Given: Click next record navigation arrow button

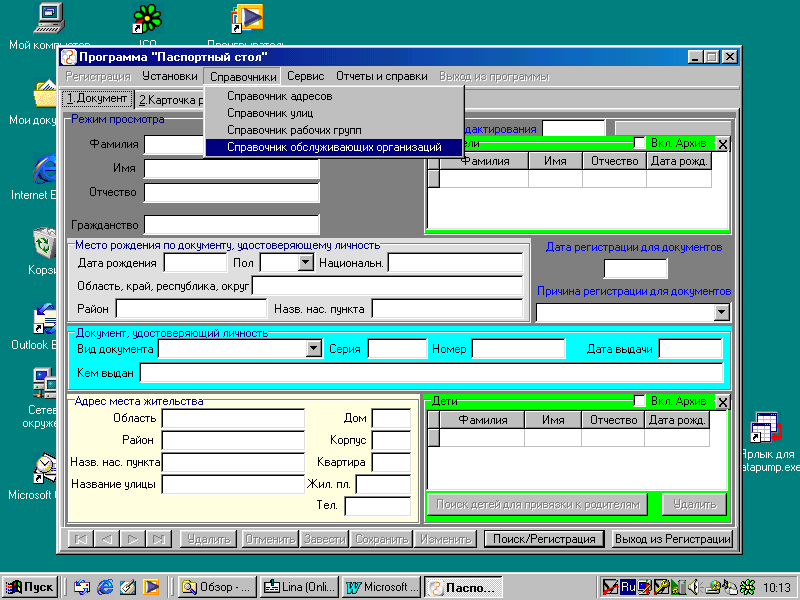Looking at the screenshot, I should pyautogui.click(x=133, y=539).
